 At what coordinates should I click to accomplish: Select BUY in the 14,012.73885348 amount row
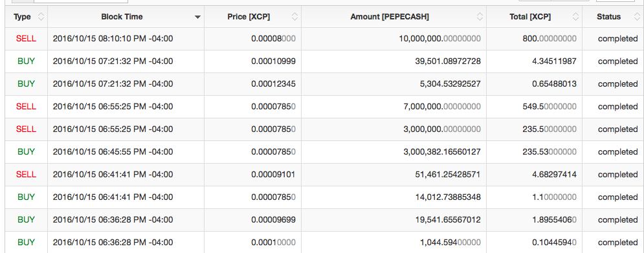pyautogui.click(x=26, y=197)
